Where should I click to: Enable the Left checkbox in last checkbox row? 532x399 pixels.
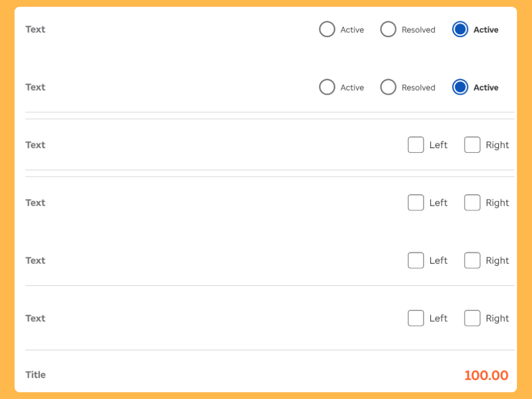(x=416, y=318)
